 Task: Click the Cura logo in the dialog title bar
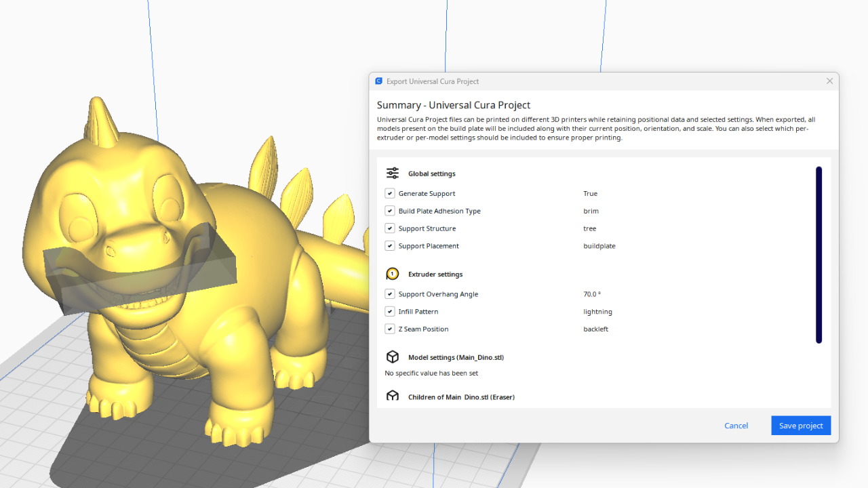(x=378, y=81)
